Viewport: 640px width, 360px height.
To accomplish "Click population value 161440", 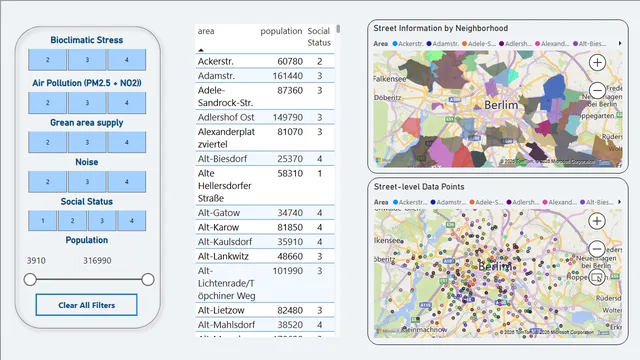I will pyautogui.click(x=288, y=76).
